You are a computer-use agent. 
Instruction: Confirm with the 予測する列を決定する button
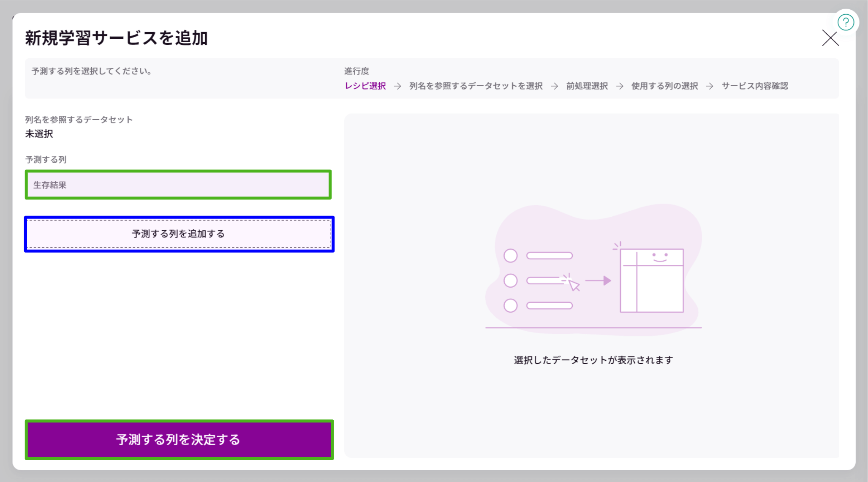(179, 440)
